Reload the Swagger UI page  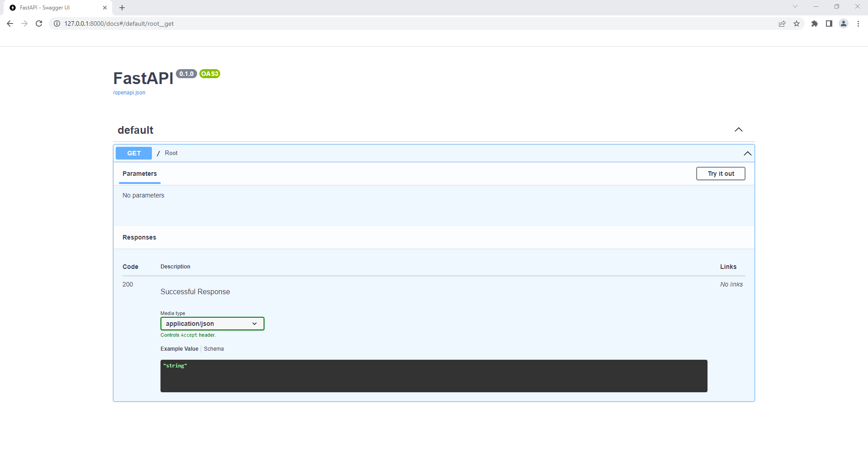[39, 23]
